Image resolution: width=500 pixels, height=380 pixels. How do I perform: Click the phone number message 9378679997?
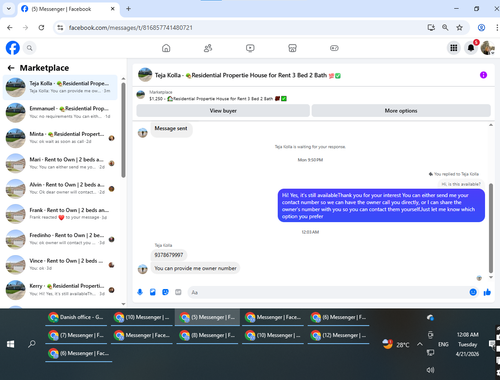click(169, 255)
